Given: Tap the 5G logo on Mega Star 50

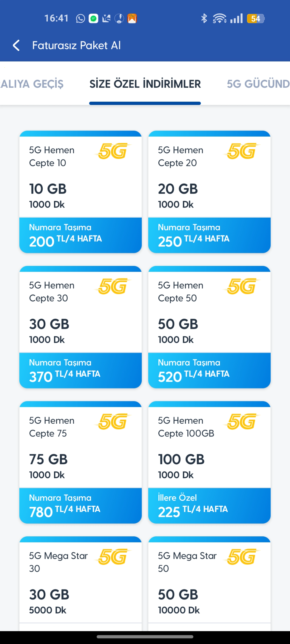Looking at the screenshot, I should coord(242,557).
